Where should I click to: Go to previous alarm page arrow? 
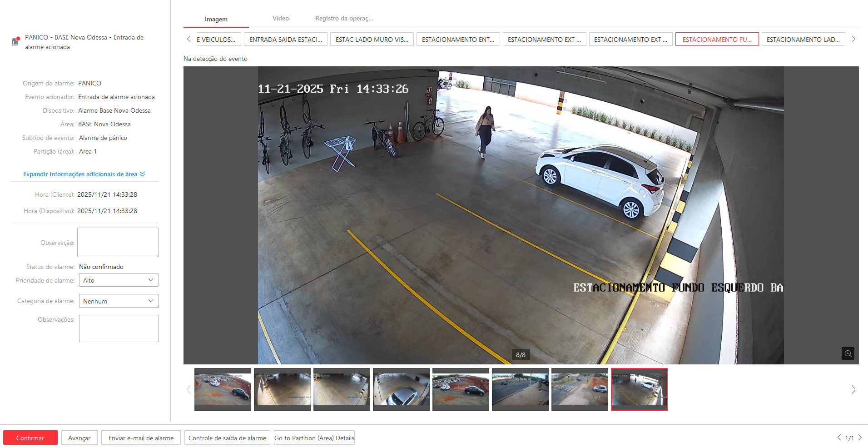point(839,438)
